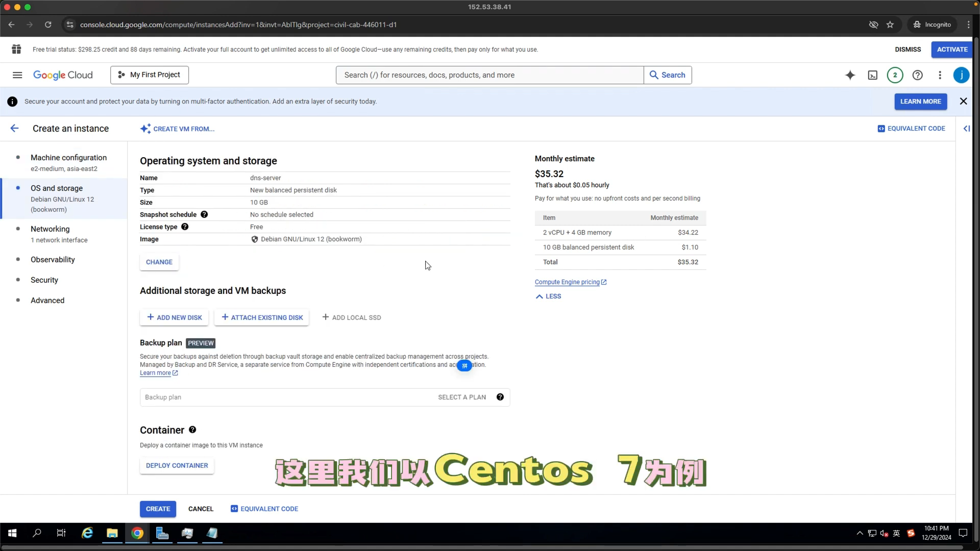Click the Google Cloud logo
Screen dimensions: 980x551
[63, 75]
